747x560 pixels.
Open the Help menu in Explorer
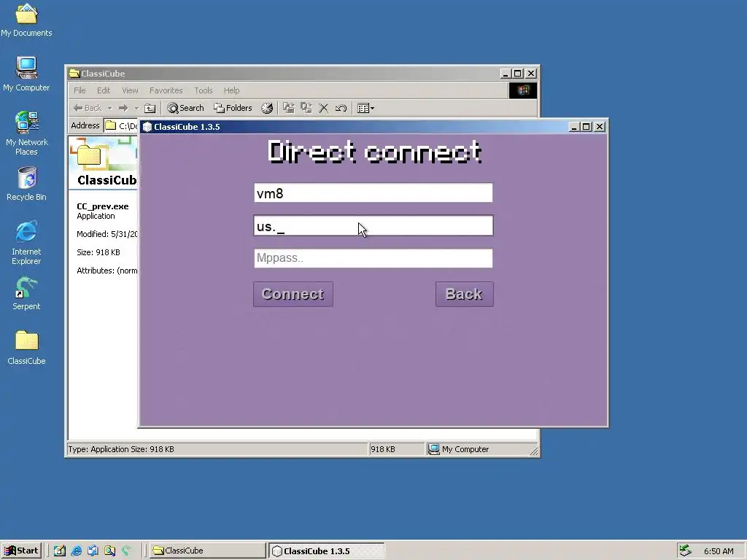coord(231,90)
